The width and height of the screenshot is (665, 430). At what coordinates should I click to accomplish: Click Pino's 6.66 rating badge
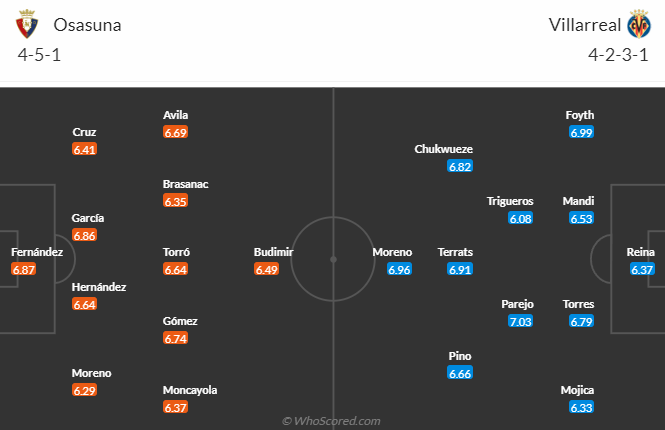[460, 373]
